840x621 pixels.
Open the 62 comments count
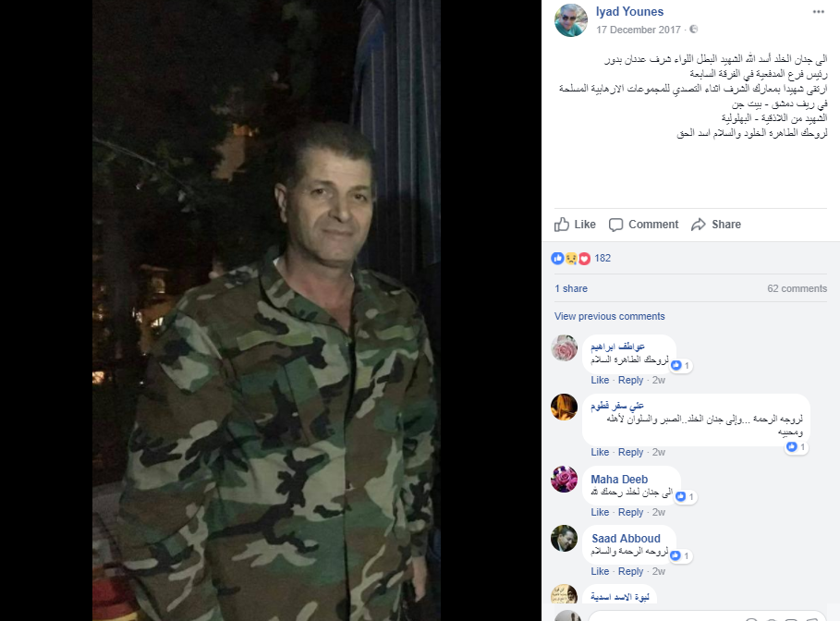[x=797, y=289]
